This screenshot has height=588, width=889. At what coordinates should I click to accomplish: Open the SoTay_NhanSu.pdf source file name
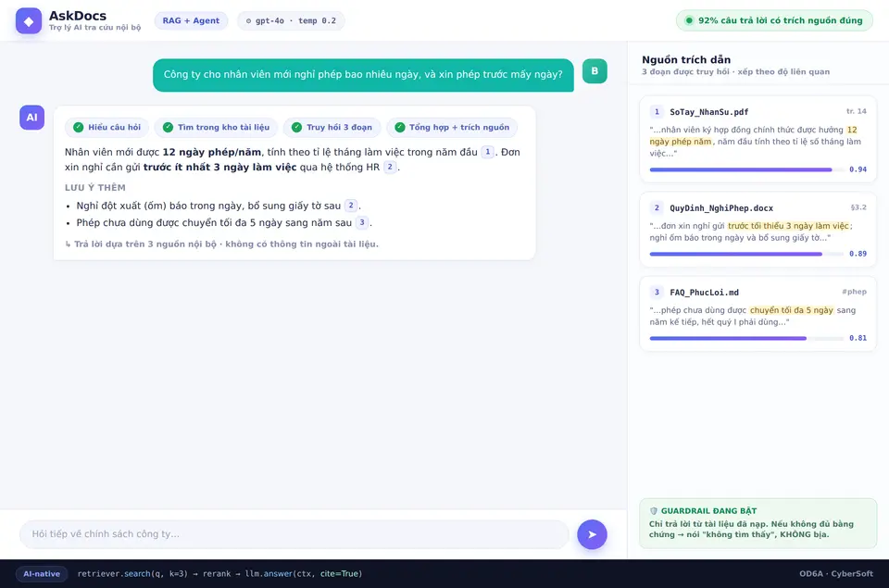tap(708, 112)
